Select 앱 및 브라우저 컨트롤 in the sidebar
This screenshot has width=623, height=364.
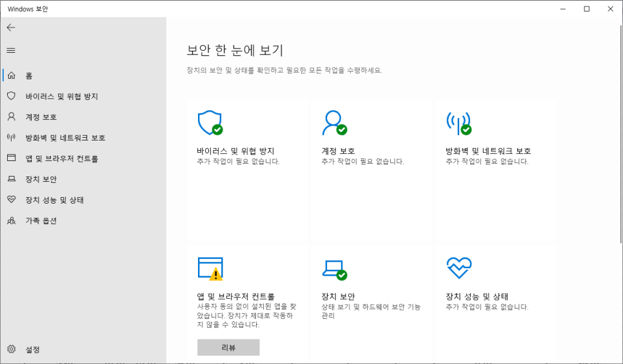[61, 158]
